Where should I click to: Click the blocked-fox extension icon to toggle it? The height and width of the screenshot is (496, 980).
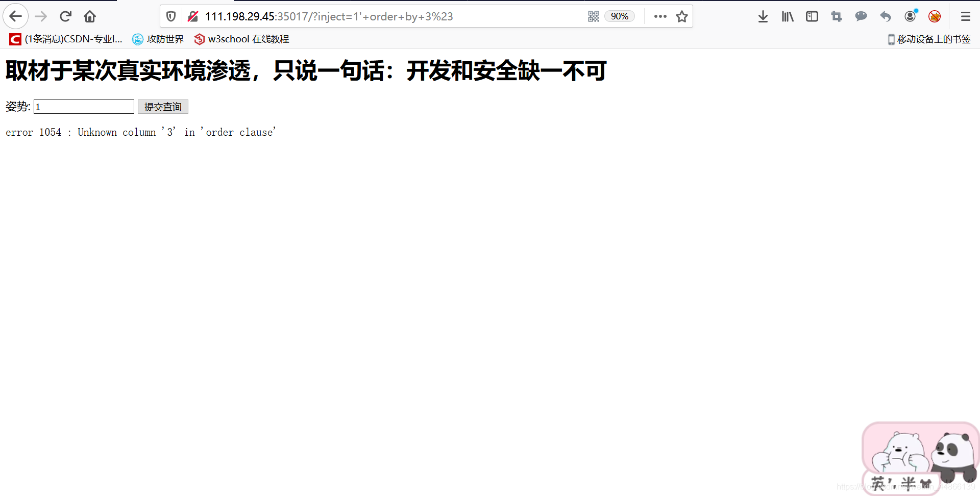tap(935, 16)
